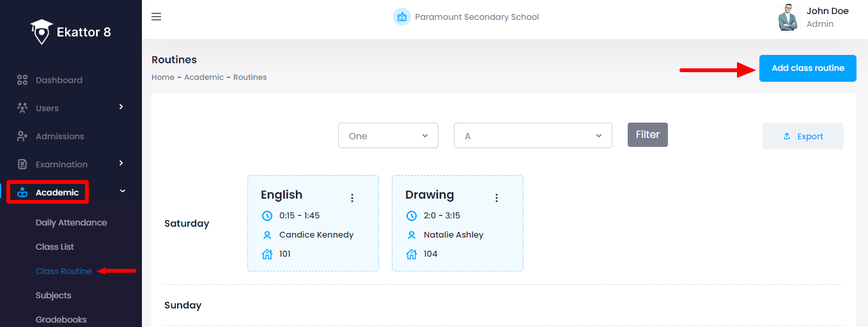Expand the Examination sidebar menu

(121, 163)
